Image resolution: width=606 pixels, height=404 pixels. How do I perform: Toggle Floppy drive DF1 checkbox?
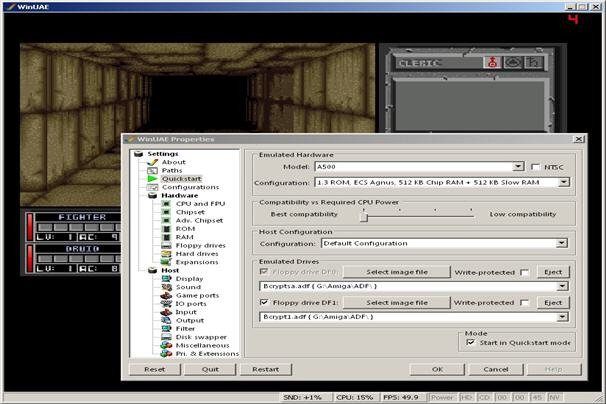click(x=263, y=302)
